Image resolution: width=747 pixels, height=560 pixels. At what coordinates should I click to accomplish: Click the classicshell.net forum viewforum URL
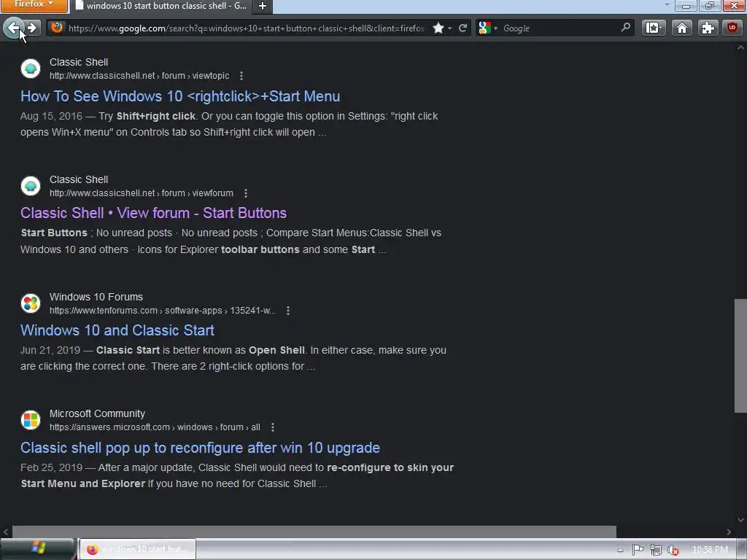(142, 192)
